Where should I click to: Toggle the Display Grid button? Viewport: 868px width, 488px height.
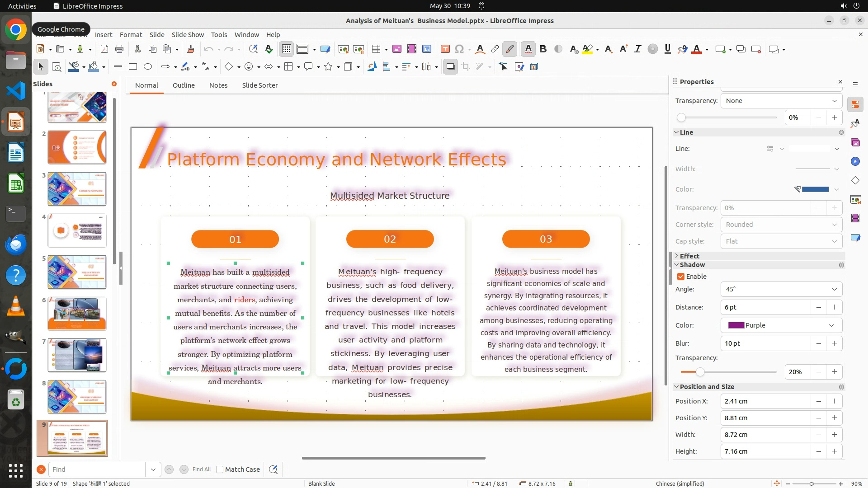[x=287, y=49]
